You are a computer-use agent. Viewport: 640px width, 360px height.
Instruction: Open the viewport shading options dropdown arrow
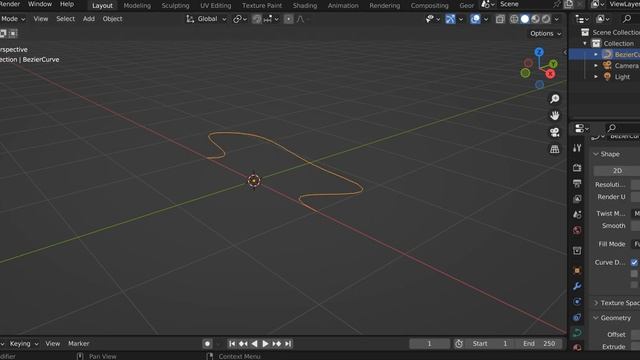(556, 19)
